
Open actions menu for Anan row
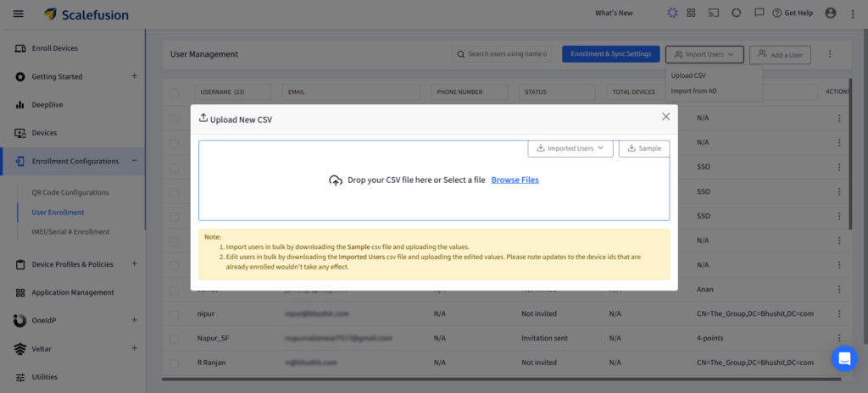pos(839,290)
